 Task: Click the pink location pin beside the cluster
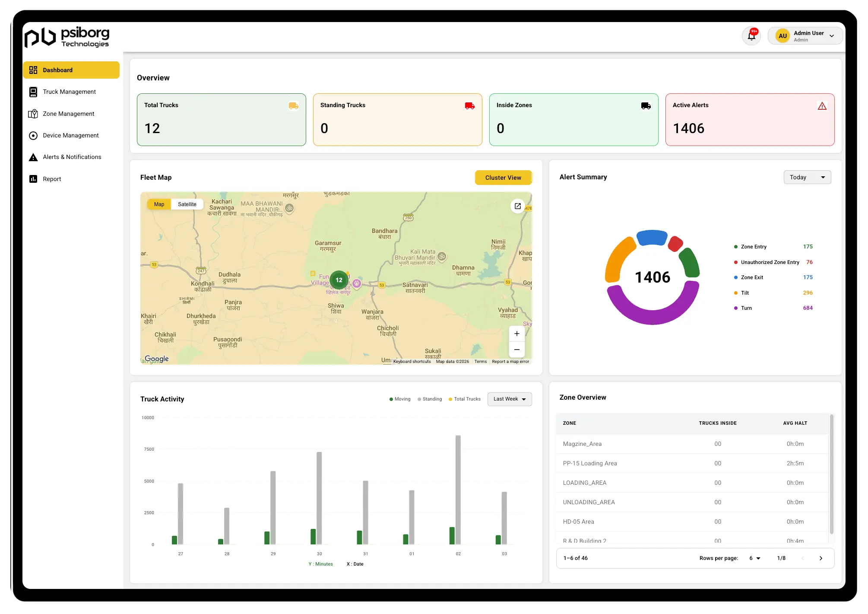click(357, 283)
